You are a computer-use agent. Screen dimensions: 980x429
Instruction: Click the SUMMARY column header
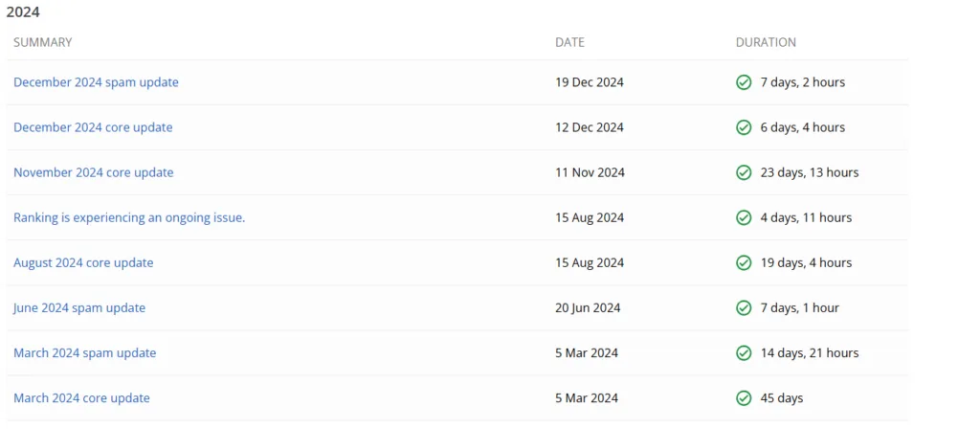pyautogui.click(x=43, y=42)
